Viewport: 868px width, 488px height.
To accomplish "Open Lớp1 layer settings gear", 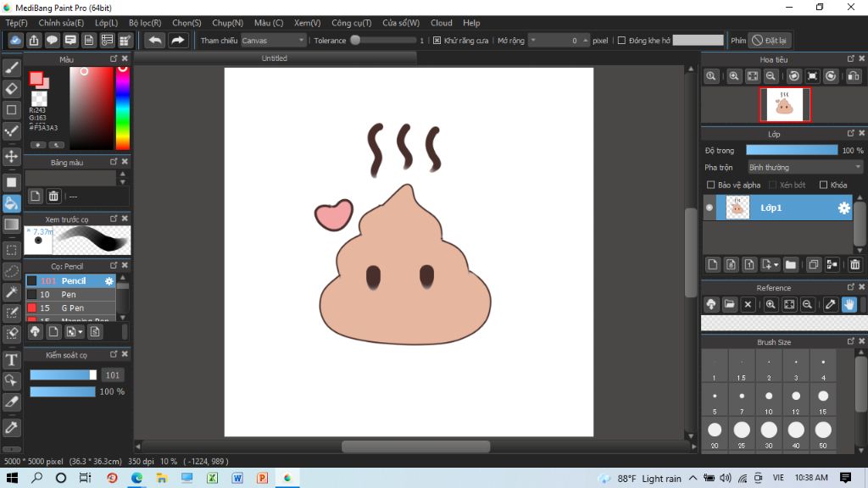I will (843, 208).
